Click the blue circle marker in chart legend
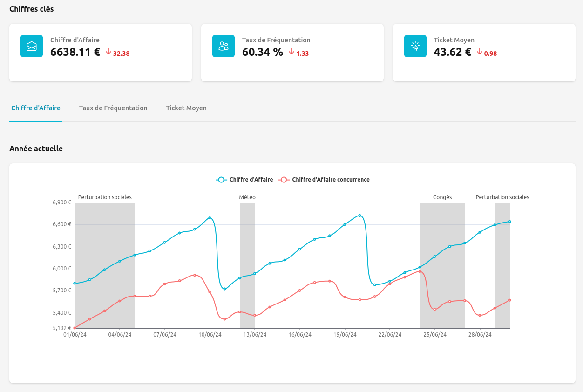 [x=221, y=179]
